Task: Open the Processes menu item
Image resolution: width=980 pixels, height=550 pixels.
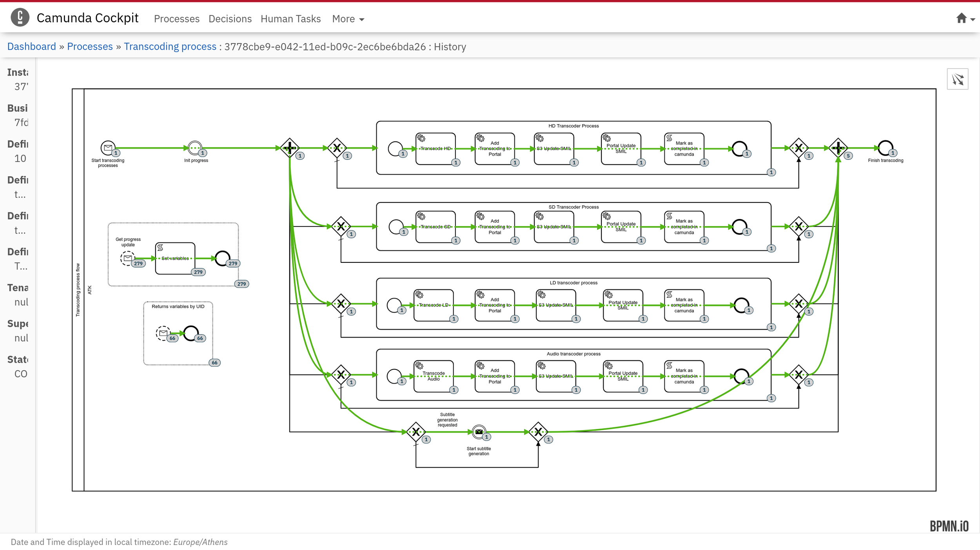Action: (176, 19)
